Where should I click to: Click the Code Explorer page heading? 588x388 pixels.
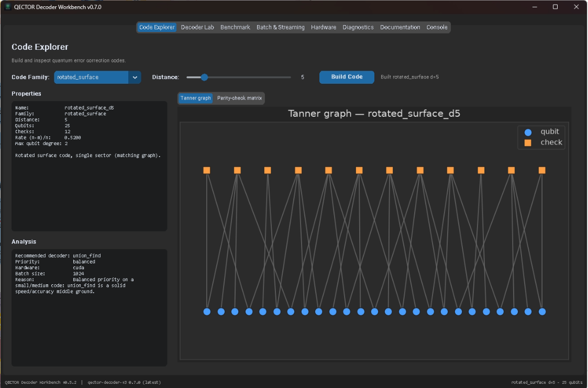tap(40, 47)
